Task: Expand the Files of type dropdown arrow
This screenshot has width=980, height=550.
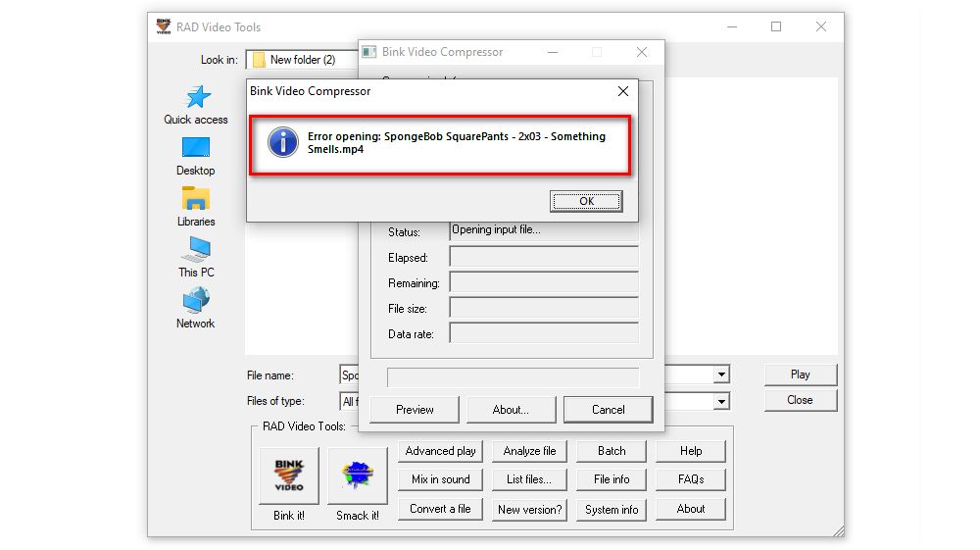Action: [x=721, y=401]
